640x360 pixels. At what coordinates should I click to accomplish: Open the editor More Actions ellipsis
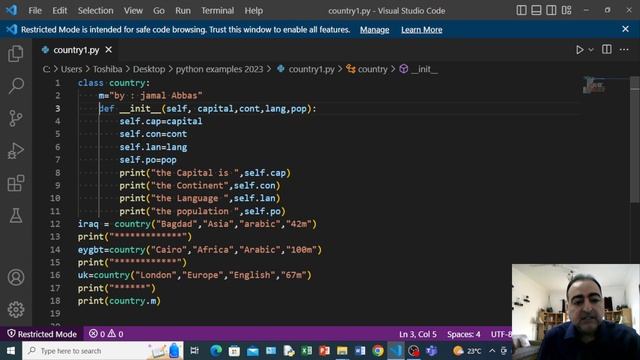click(624, 50)
